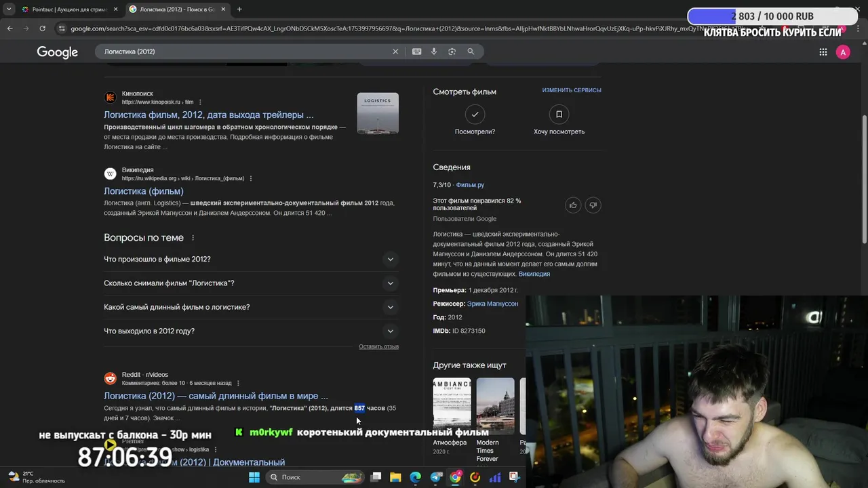Open Task View on the taskbar
This screenshot has width=868, height=488.
[376, 477]
